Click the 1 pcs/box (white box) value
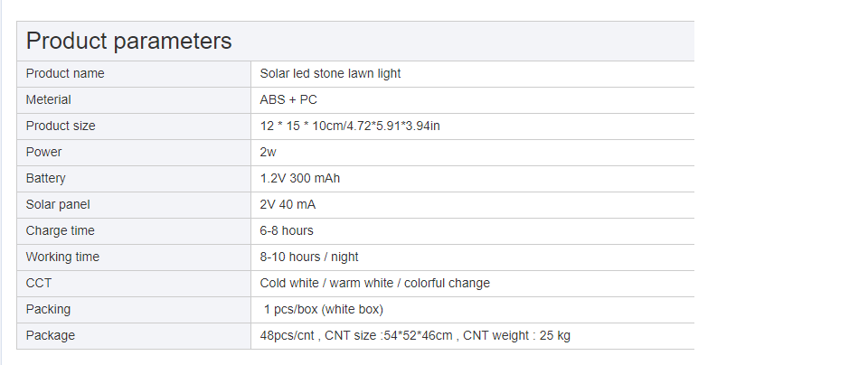Screen dimensions: 868x365 click(x=324, y=309)
